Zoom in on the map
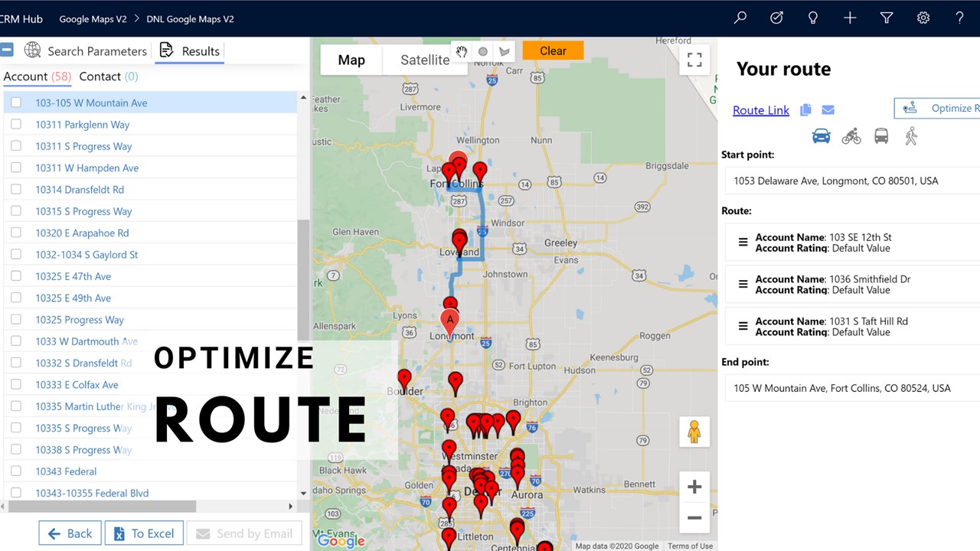The width and height of the screenshot is (980, 551). pos(694,487)
